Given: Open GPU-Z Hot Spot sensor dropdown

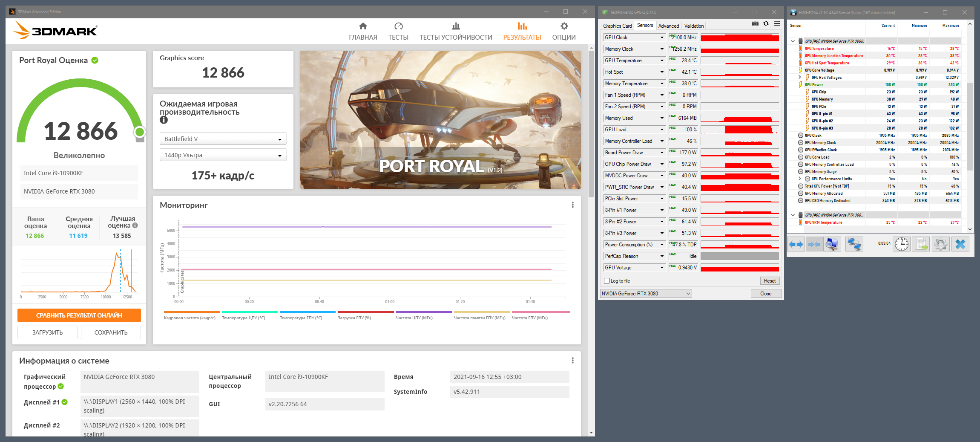Looking at the screenshot, I should pos(662,72).
